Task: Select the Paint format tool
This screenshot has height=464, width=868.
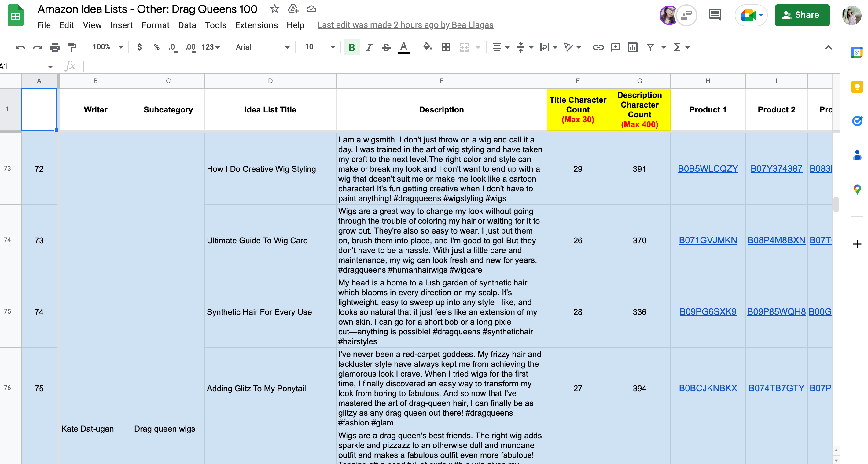Action: pyautogui.click(x=72, y=47)
